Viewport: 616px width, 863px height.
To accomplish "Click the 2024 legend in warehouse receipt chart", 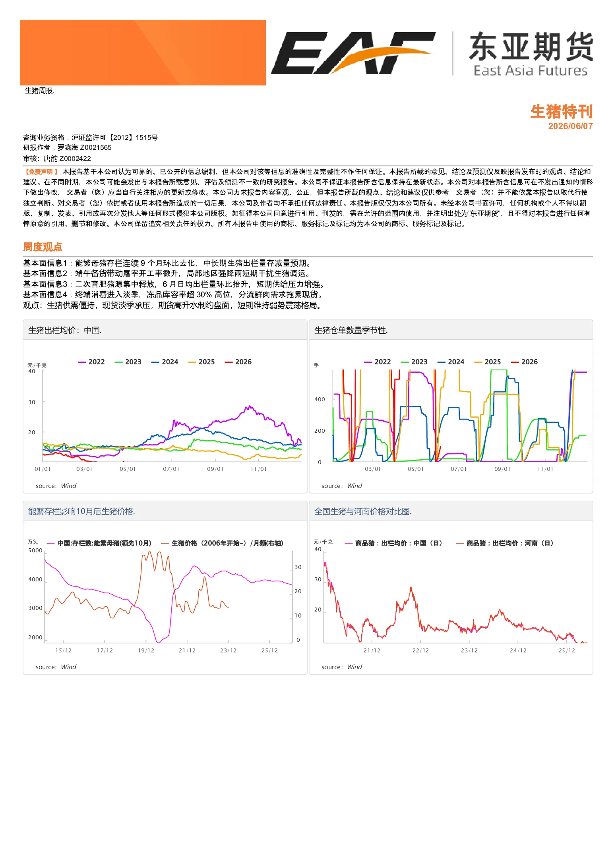I will coord(451,362).
